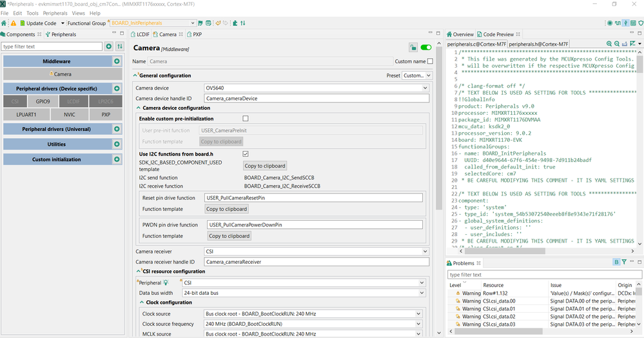This screenshot has width=644, height=338.
Task: Click the filter icon in Problems panel
Action: coord(624,263)
